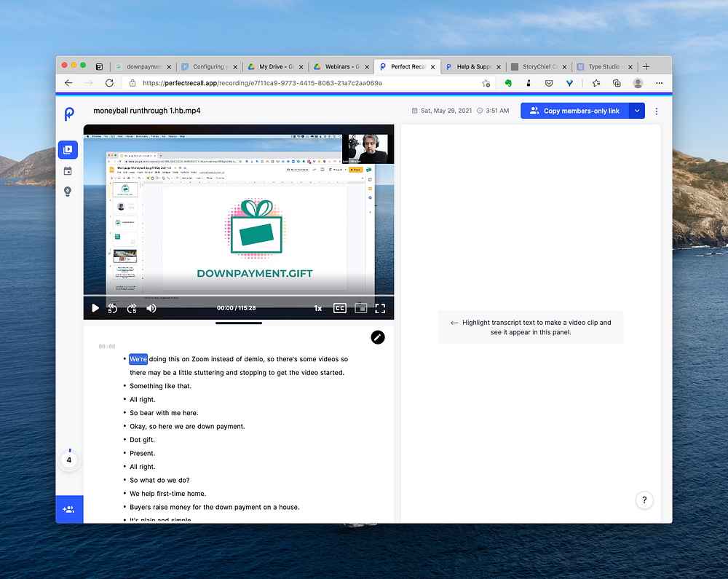Viewport: 728px width, 579px height.
Task: Click the 3:51 AM recording time
Action: pos(493,111)
